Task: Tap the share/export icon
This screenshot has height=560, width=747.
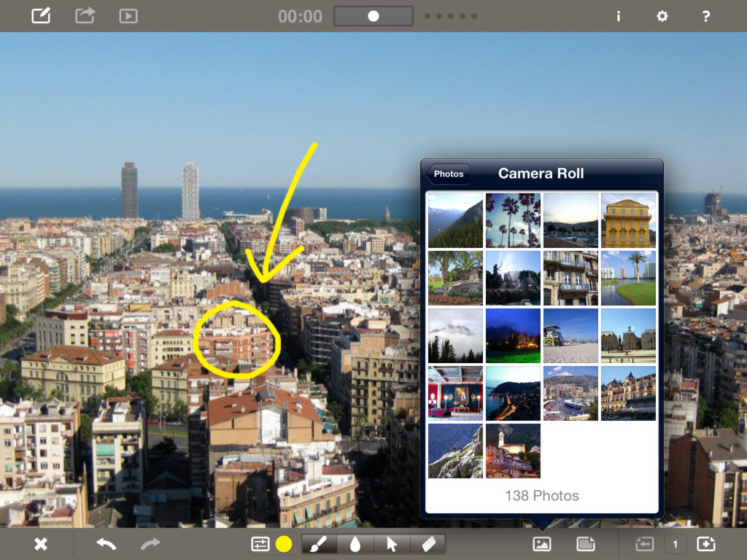Action: pos(85,16)
